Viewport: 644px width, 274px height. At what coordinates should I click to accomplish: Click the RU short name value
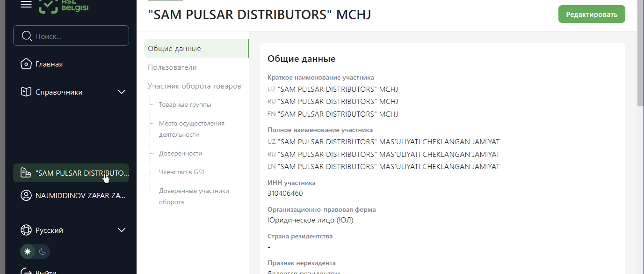[x=338, y=101]
